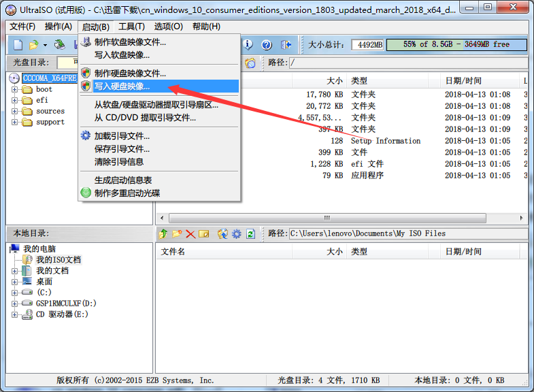This screenshot has width=534, height=392.
Task: Choose 生成启动信息表 menu entry
Action: point(159,180)
